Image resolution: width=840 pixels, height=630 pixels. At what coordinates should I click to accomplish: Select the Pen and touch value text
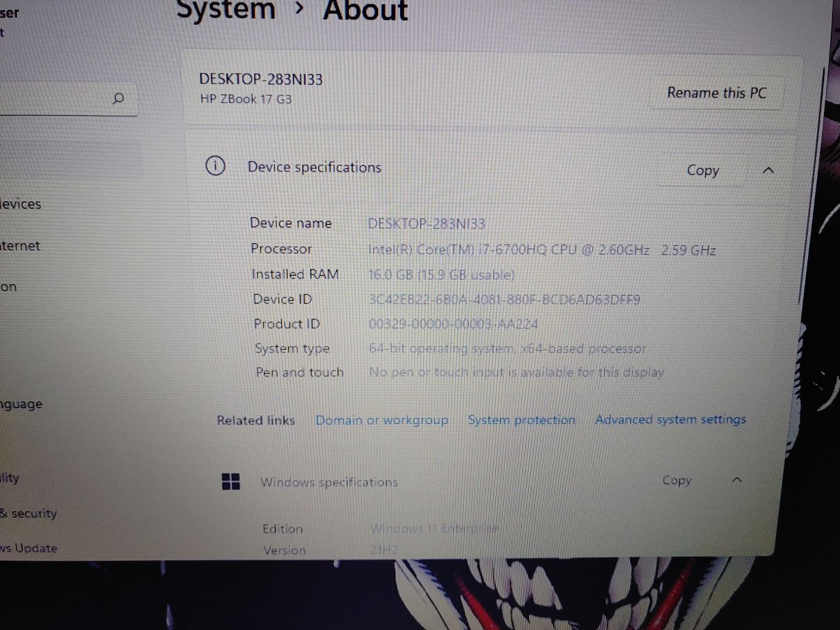point(516,372)
